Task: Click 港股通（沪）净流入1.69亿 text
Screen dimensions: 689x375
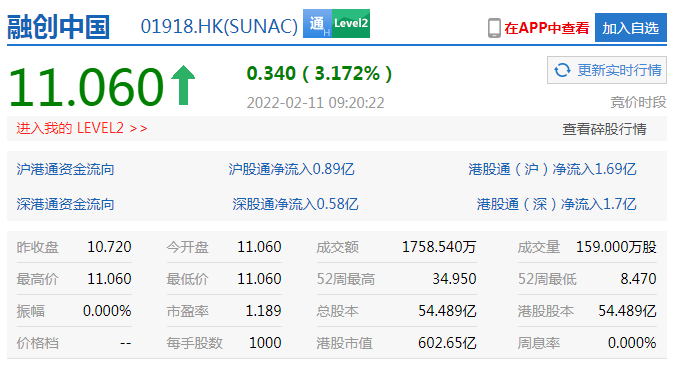Action: coord(552,169)
